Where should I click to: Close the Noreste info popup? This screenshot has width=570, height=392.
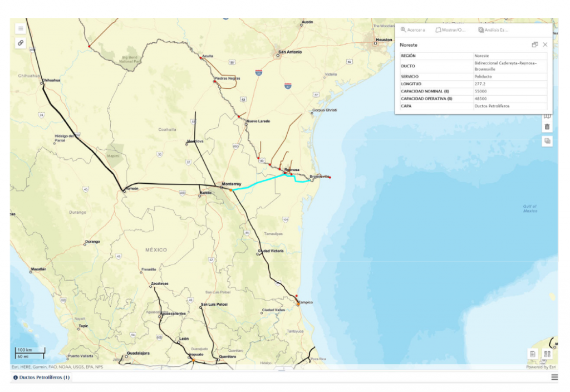click(545, 45)
